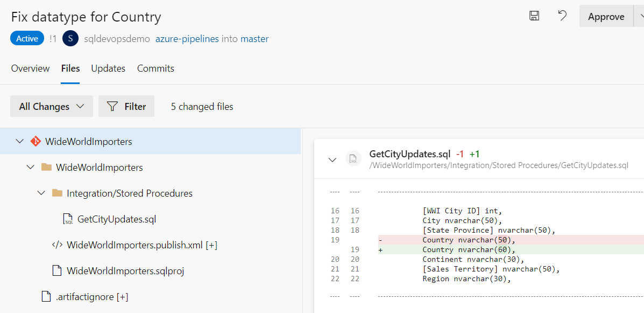
Task: Open the master branch link
Action: click(254, 39)
